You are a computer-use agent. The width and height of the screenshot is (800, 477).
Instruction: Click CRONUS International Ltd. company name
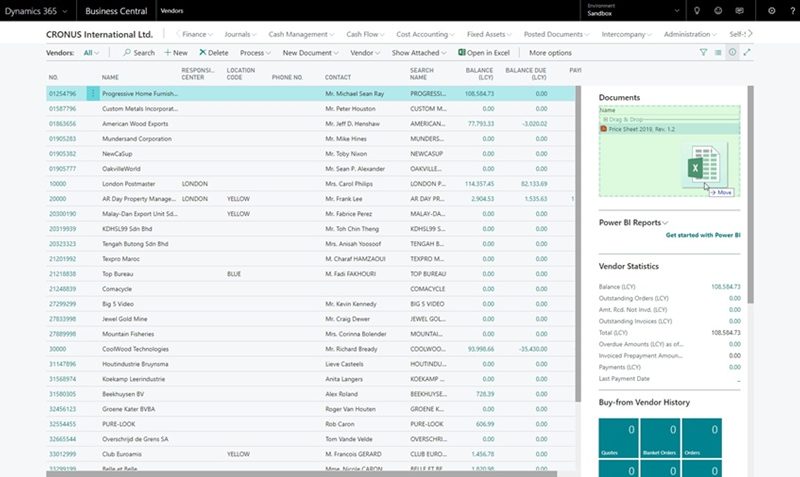pos(99,34)
